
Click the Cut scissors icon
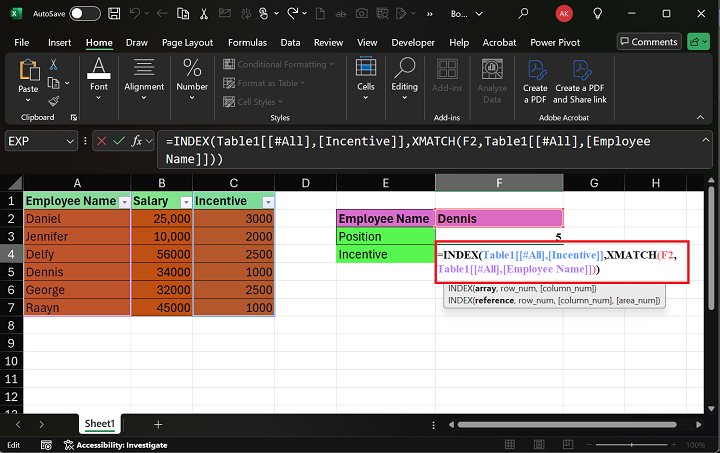[54, 64]
